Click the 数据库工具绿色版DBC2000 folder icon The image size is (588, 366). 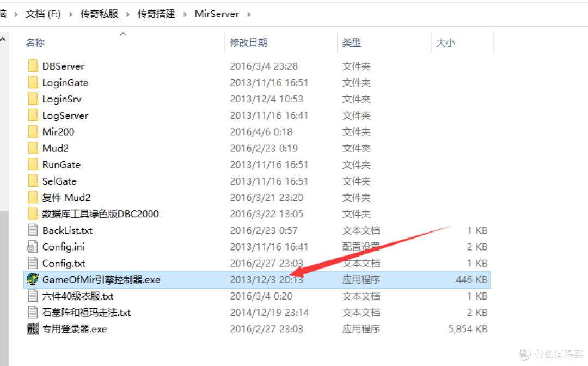coord(33,214)
